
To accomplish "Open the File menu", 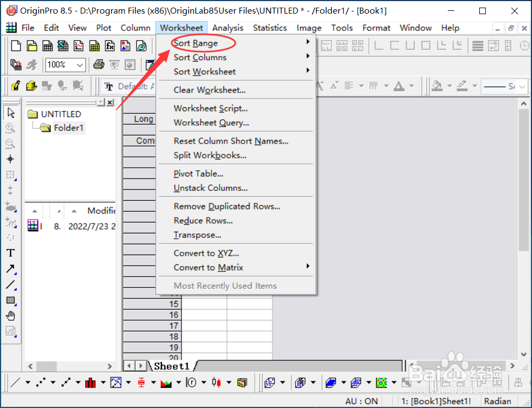I will [28, 28].
